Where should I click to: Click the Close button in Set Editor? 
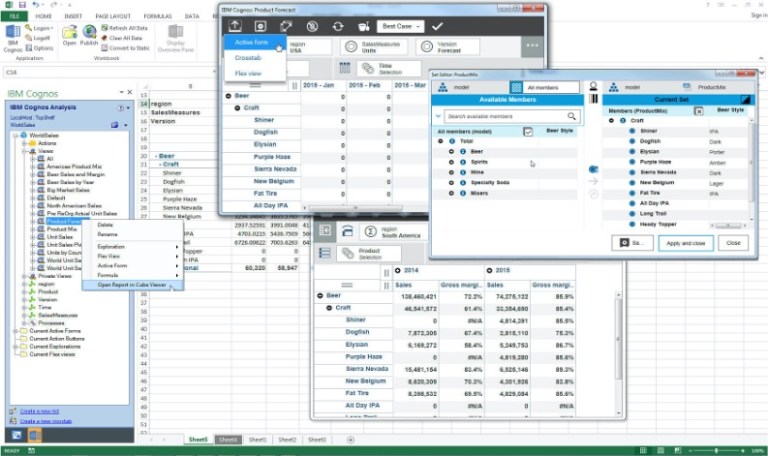733,243
